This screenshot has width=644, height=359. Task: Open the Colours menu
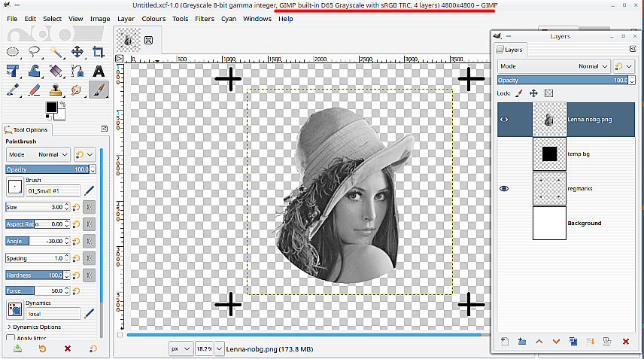click(153, 18)
